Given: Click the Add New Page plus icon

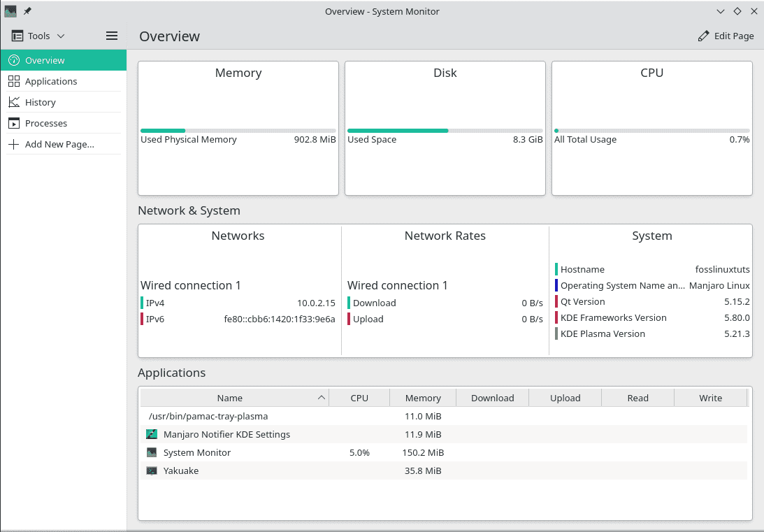Looking at the screenshot, I should 13,144.
